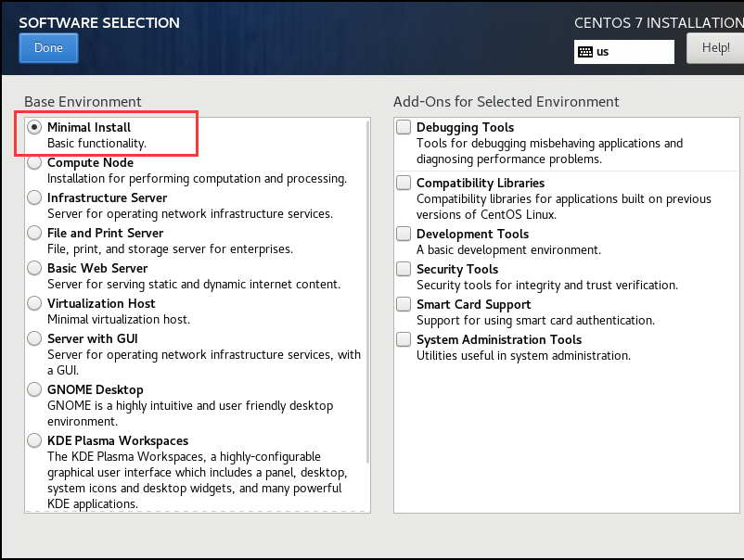Click 'Minimal virtualization host.' description
The image size is (744, 560).
[x=119, y=319]
